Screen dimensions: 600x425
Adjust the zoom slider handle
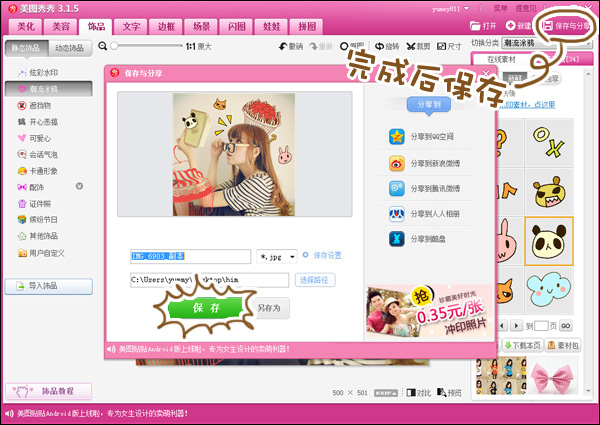(x=114, y=46)
